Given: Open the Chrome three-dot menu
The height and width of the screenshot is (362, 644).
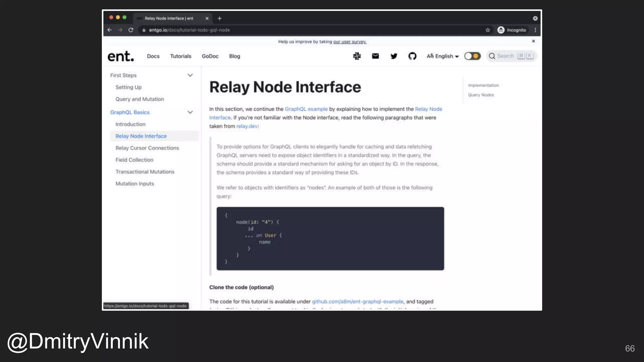Looking at the screenshot, I should [535, 30].
